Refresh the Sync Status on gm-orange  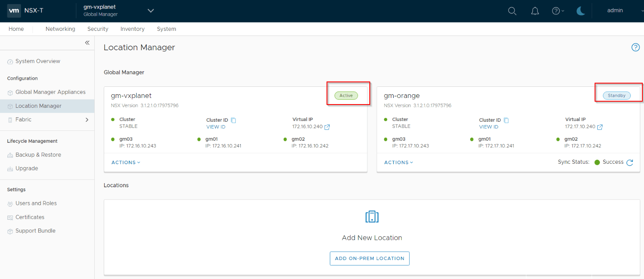pos(630,163)
